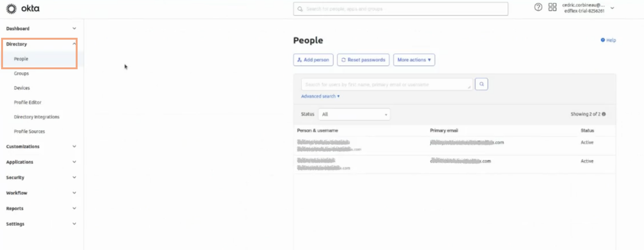This screenshot has height=250, width=644.
Task: Open the help question mark icon
Action: 538,7
